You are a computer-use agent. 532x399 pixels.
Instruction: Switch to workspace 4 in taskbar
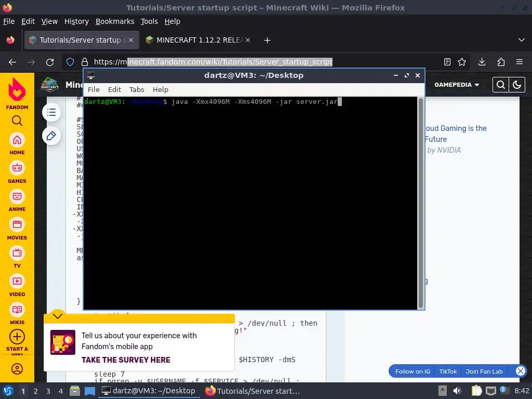pyautogui.click(x=61, y=391)
